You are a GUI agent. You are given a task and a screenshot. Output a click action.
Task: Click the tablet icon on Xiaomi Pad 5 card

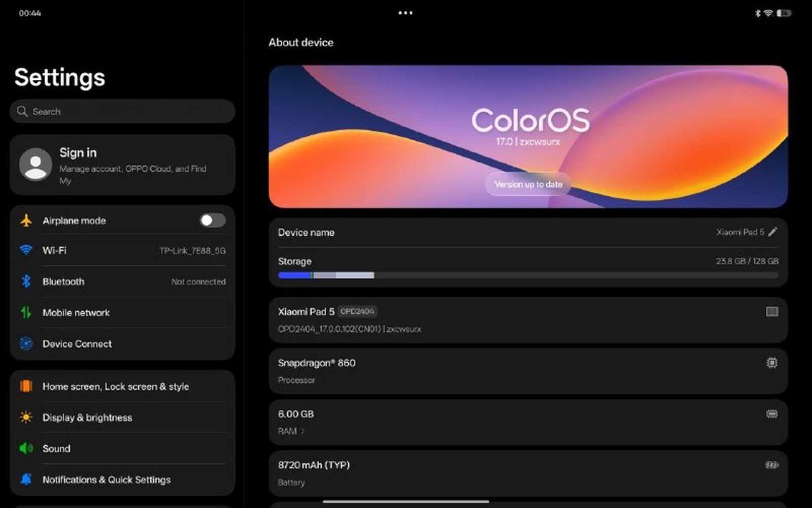pos(772,311)
